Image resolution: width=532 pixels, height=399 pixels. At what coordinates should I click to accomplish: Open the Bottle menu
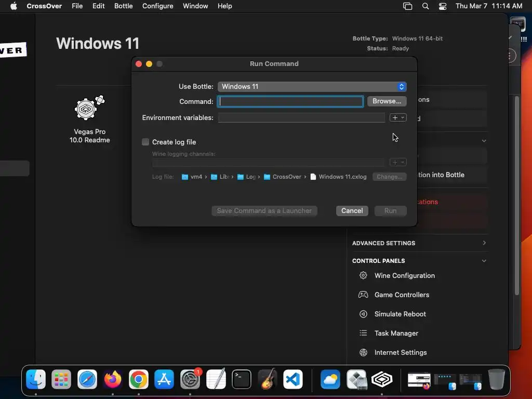pyautogui.click(x=124, y=6)
